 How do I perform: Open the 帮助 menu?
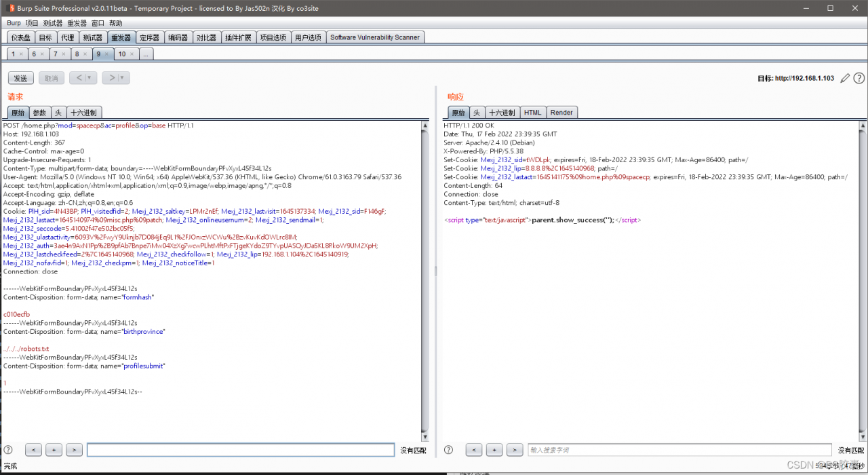115,23
